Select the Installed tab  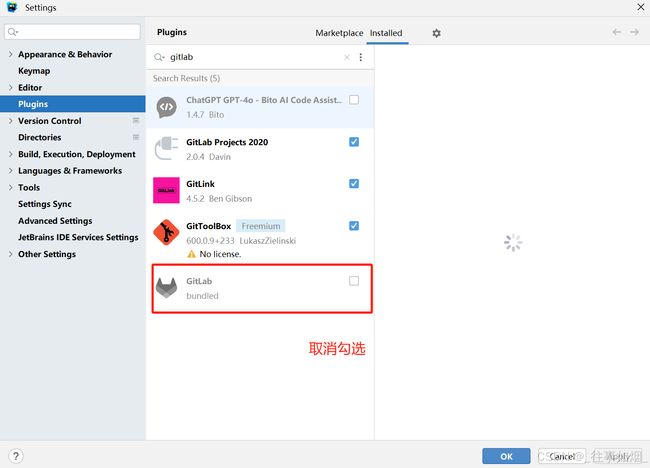pos(386,33)
